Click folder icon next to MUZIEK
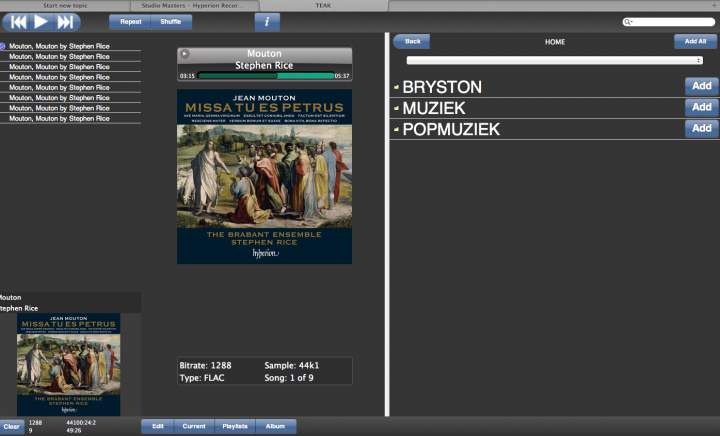Screen dimensions: 720x436 pyautogui.click(x=396, y=108)
